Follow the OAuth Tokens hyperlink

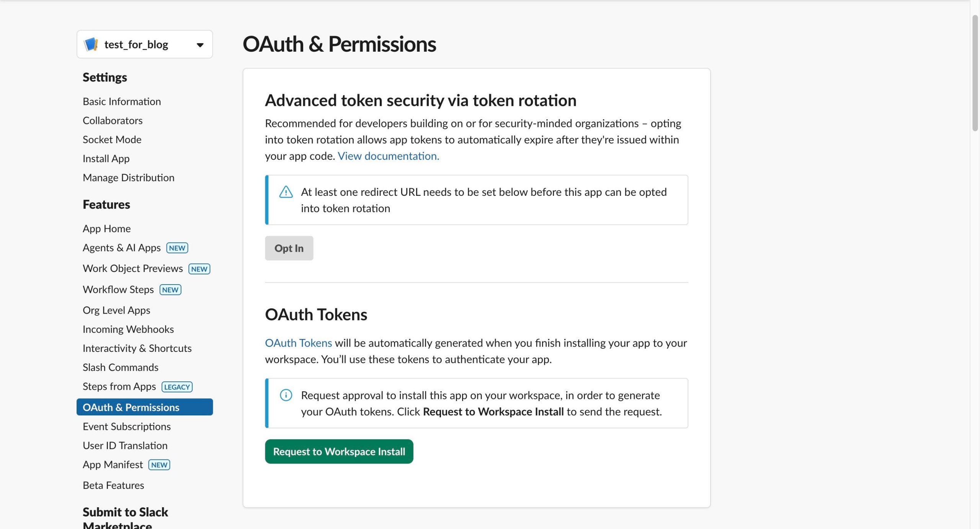click(298, 343)
